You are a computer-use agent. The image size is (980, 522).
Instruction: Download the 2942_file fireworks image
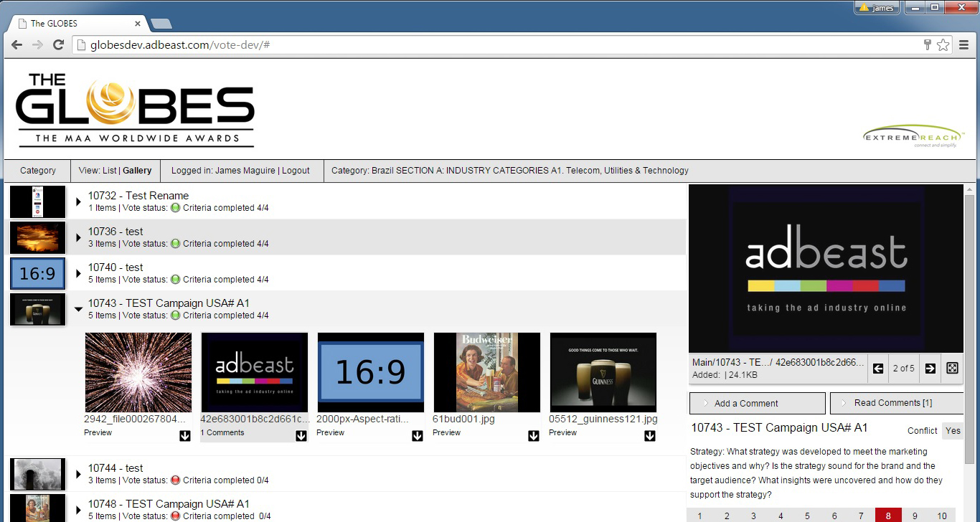185,435
